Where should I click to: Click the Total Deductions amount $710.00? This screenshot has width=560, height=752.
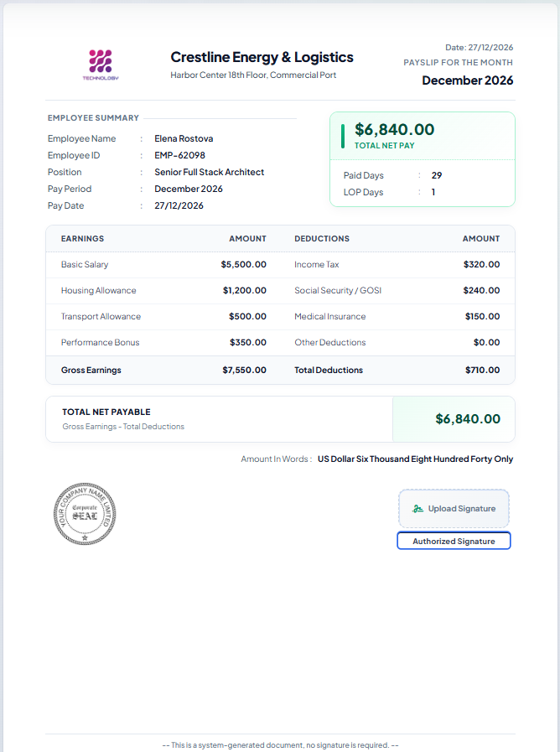pos(482,371)
